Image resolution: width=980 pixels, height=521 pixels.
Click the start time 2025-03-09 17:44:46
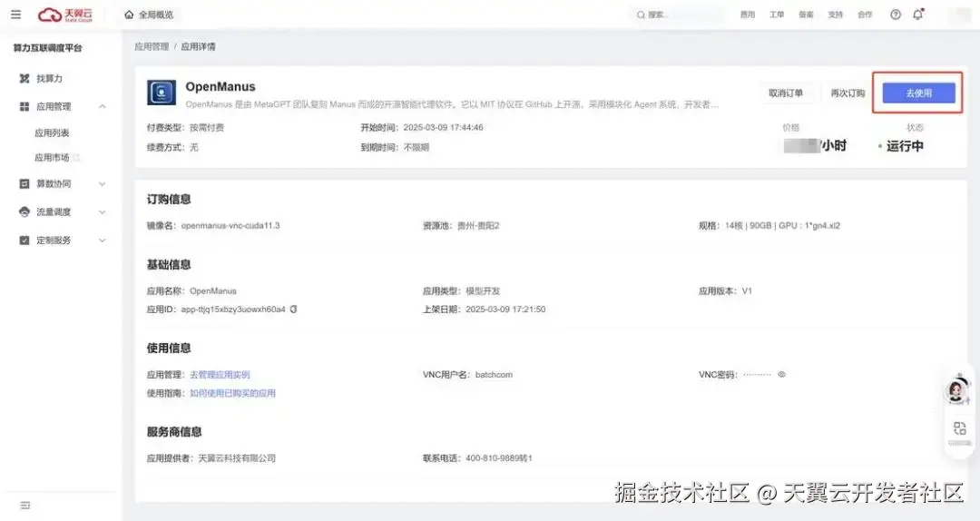click(443, 128)
